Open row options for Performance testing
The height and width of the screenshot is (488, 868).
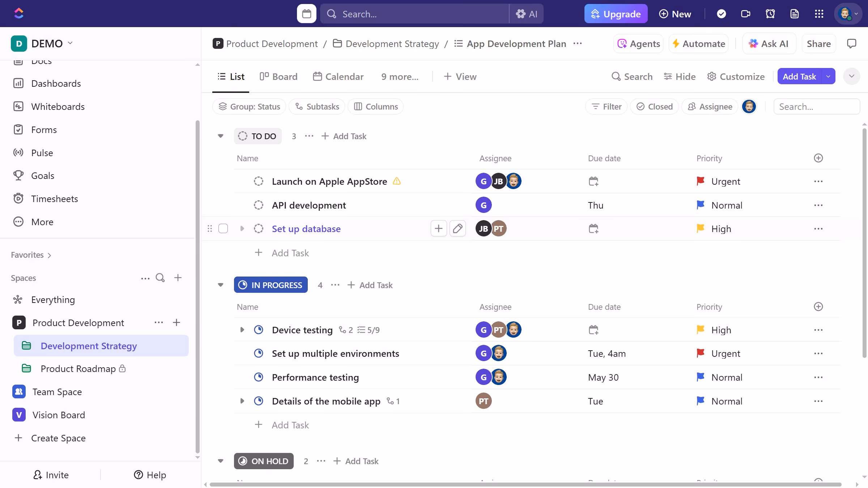click(x=818, y=377)
